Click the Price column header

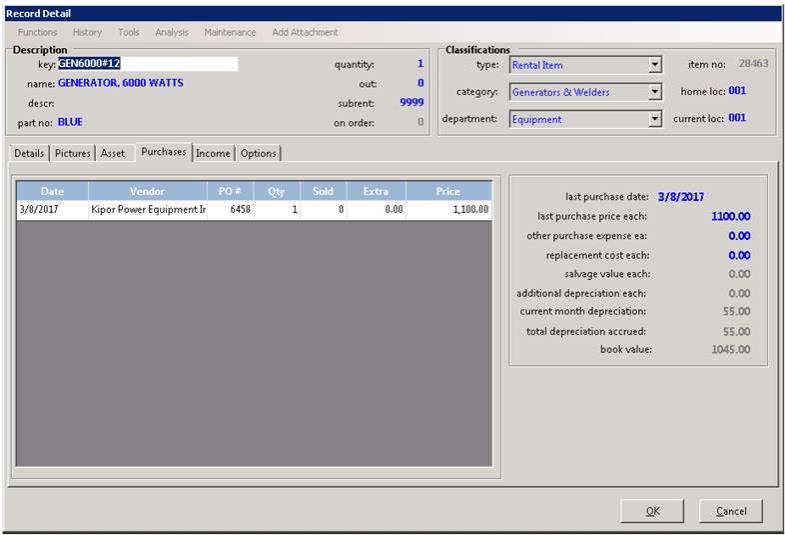coord(449,191)
